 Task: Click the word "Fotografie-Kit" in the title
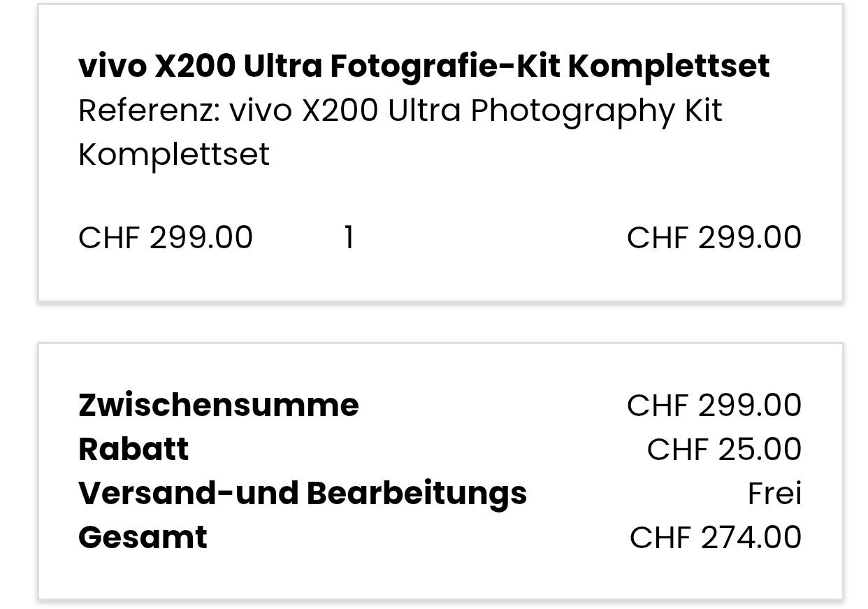tap(444, 66)
